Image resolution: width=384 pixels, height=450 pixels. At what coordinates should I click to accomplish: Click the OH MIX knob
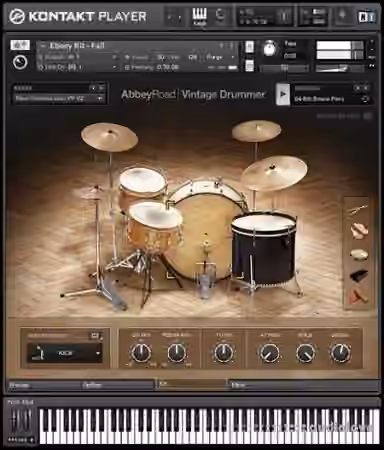click(x=141, y=353)
